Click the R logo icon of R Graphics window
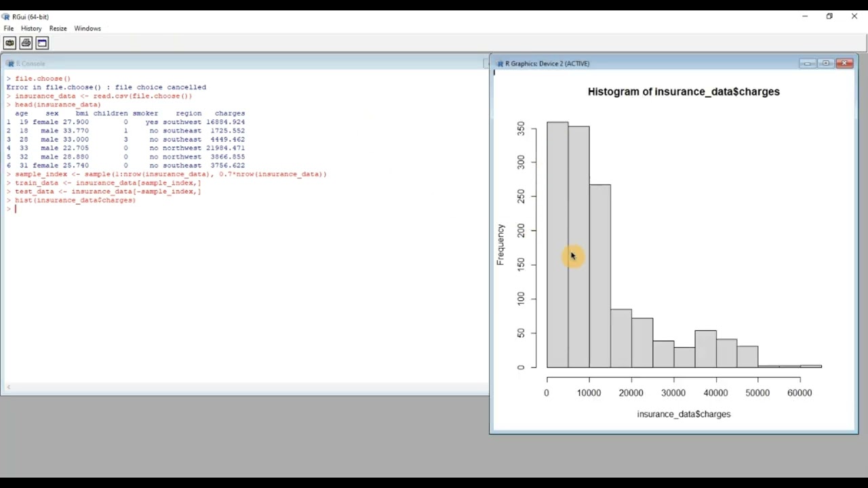The height and width of the screenshot is (488, 868). (x=500, y=63)
